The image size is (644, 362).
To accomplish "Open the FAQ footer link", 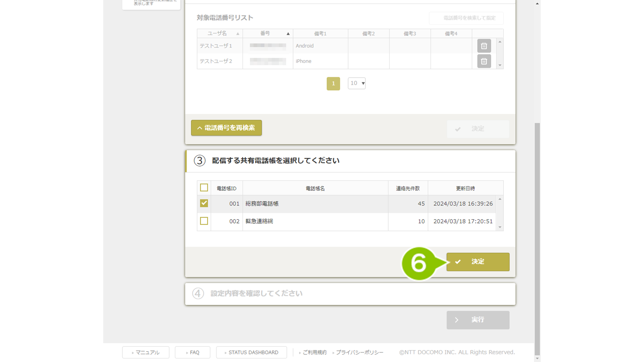I will 192,352.
